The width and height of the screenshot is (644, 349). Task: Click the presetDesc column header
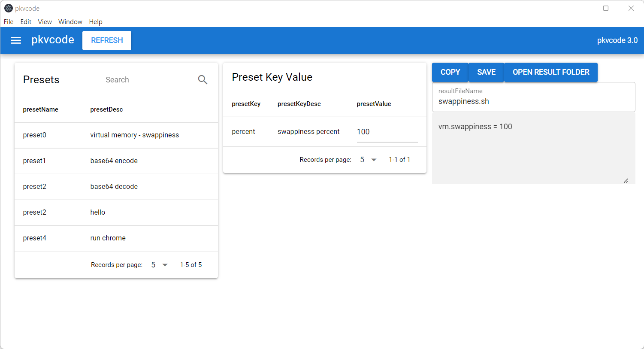point(106,109)
